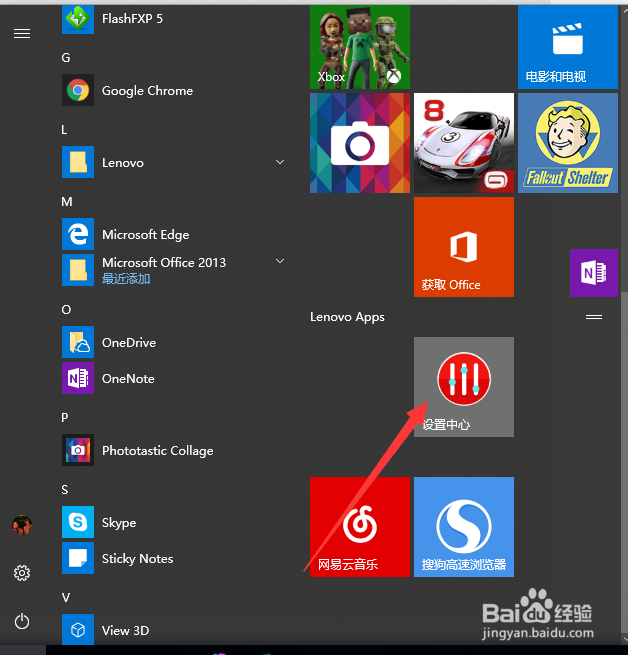Viewport: 628px width, 655px height.
Task: Open Skype from the app list
Action: tap(99, 522)
